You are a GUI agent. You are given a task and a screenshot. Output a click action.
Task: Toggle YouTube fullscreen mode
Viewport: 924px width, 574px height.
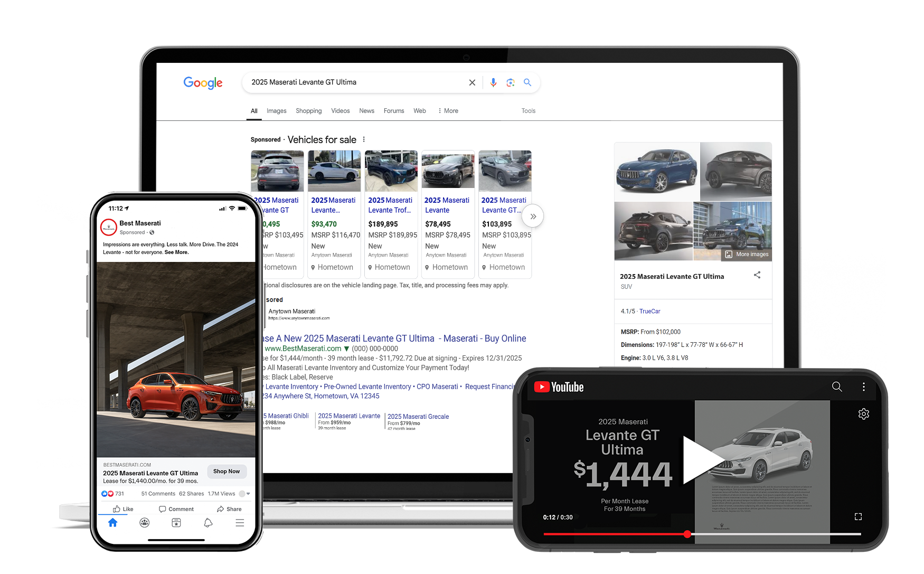(858, 516)
